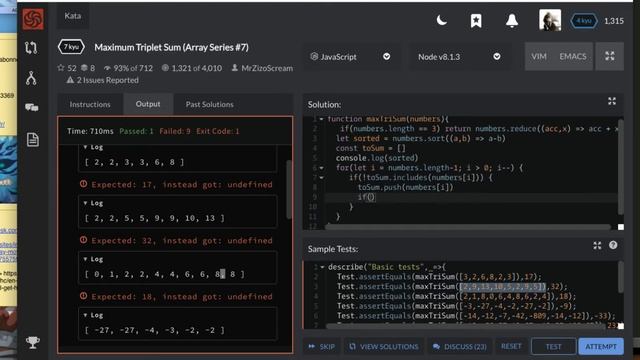Click the 1,315 honor score
Image resolution: width=640 pixels, height=360 pixels.
pyautogui.click(x=613, y=21)
